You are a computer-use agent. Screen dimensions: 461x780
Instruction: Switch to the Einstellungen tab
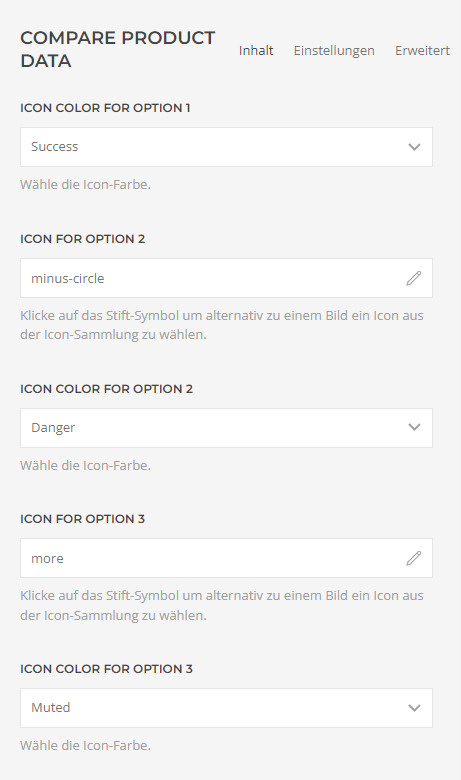click(x=334, y=51)
